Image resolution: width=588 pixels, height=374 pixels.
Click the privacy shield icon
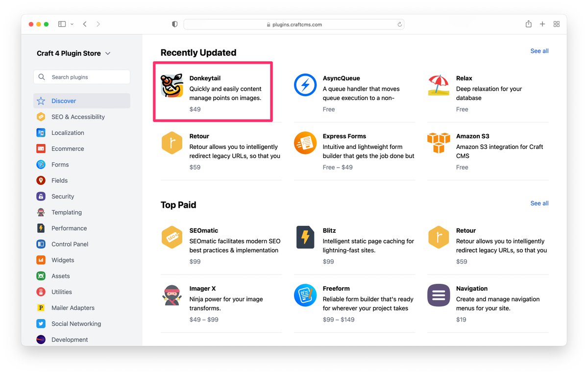175,24
